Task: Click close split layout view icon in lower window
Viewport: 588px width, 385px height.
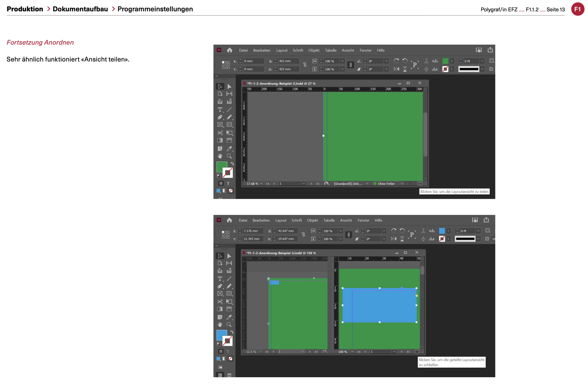Action: pyautogui.click(x=417, y=352)
